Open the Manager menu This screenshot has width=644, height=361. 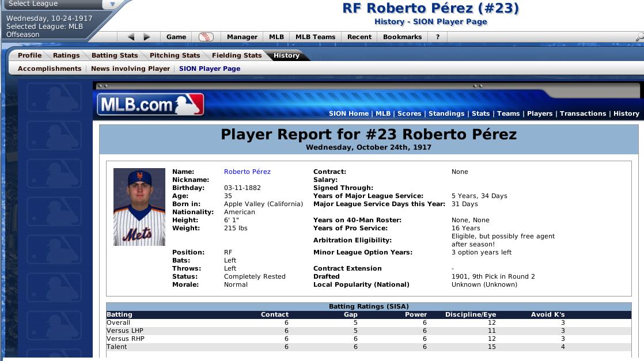[x=242, y=37]
